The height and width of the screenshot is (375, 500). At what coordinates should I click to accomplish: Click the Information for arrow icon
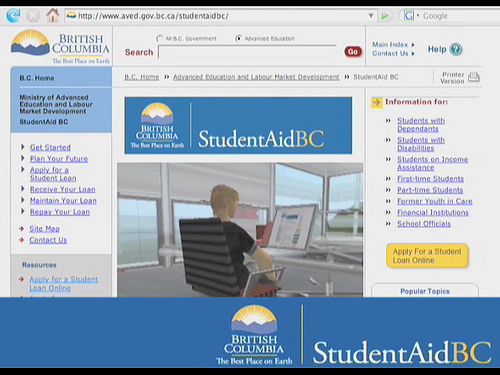(x=377, y=102)
